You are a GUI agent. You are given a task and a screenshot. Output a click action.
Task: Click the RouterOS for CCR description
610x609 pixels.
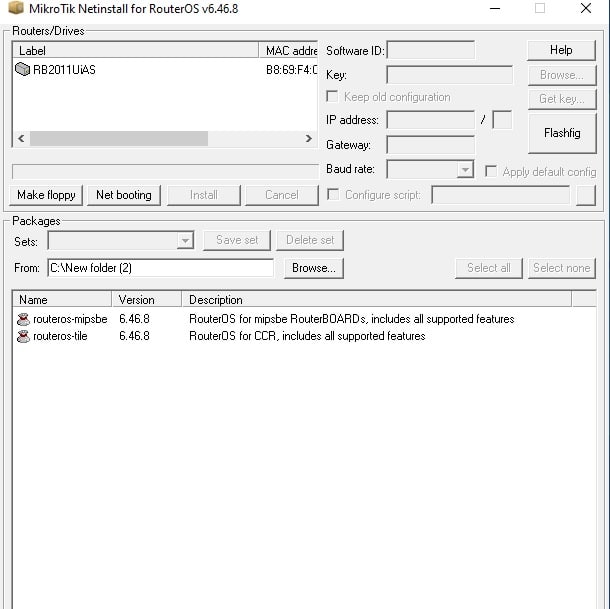pyautogui.click(x=307, y=336)
